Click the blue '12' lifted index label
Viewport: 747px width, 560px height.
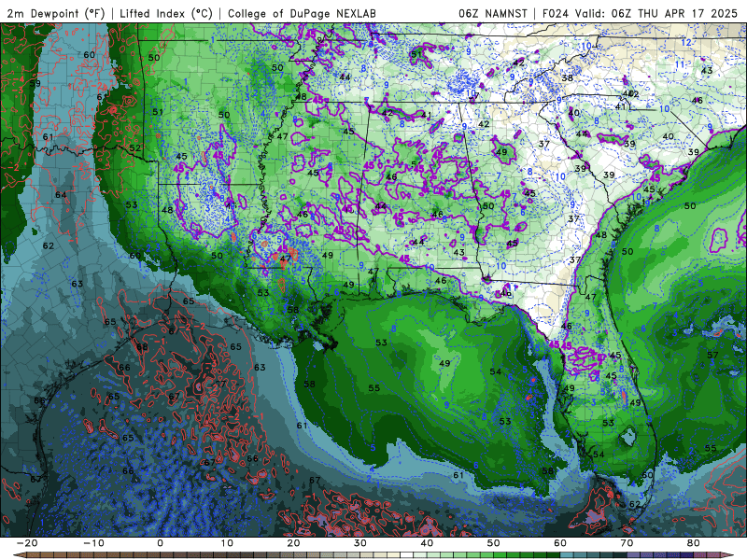(686, 42)
